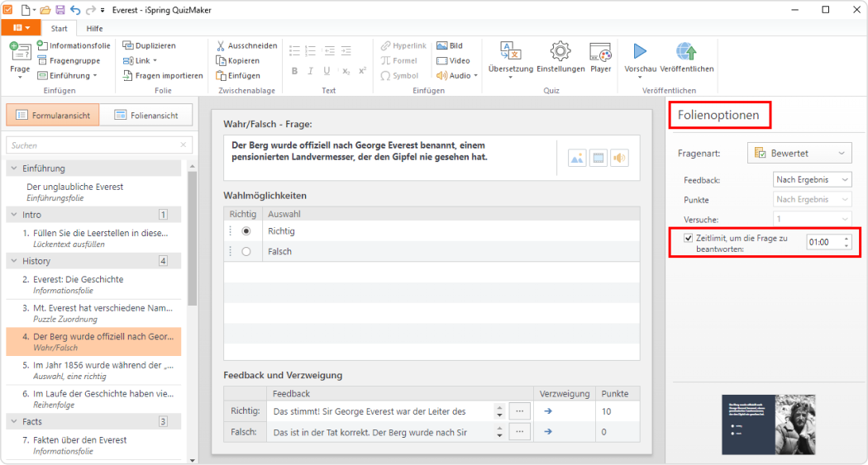Image resolution: width=868 pixels, height=465 pixels.
Task: Open file via folder icon
Action: (45, 10)
